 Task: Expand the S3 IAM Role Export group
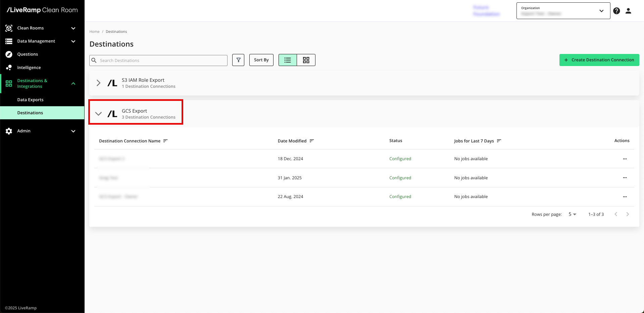point(98,83)
